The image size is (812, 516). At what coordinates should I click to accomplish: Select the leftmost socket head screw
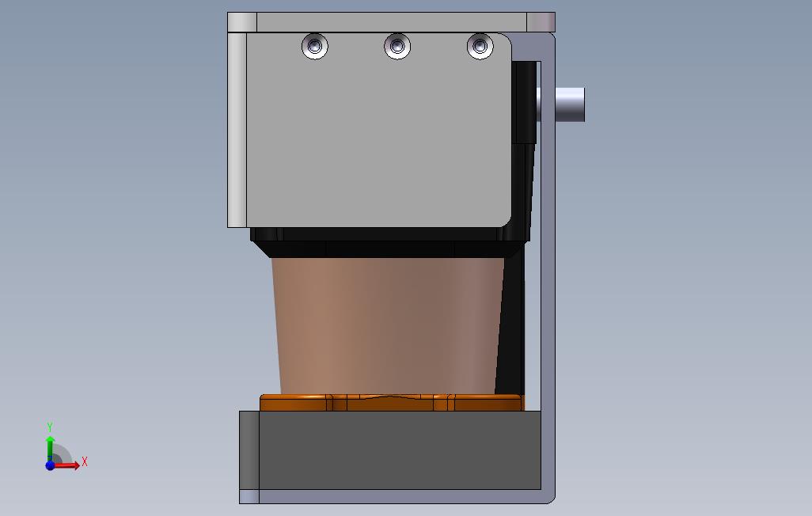(315, 47)
